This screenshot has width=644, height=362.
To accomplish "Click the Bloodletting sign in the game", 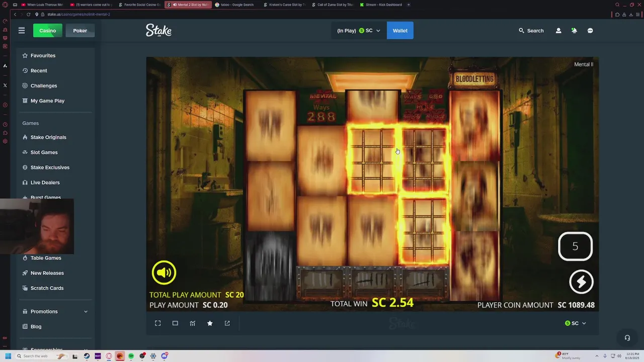I will pos(474,79).
